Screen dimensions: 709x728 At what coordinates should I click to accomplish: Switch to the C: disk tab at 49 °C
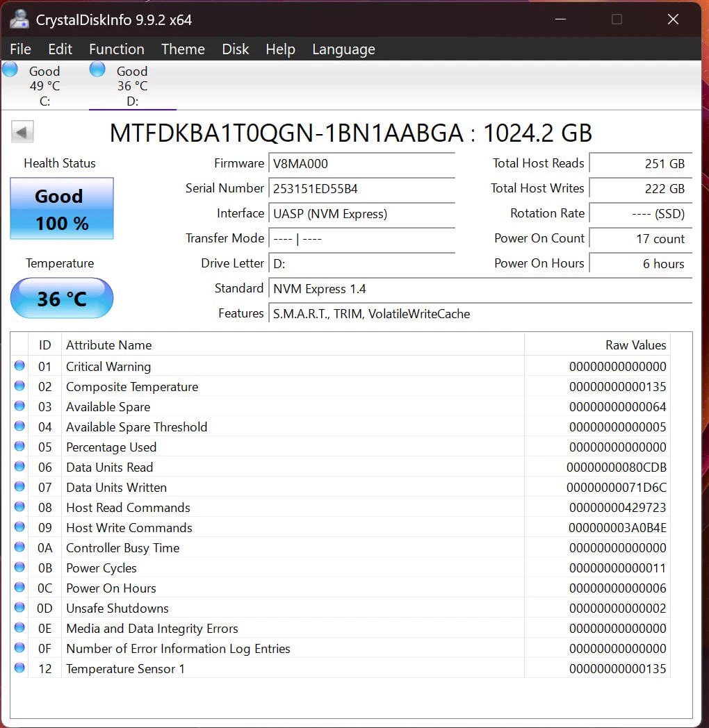(x=44, y=86)
